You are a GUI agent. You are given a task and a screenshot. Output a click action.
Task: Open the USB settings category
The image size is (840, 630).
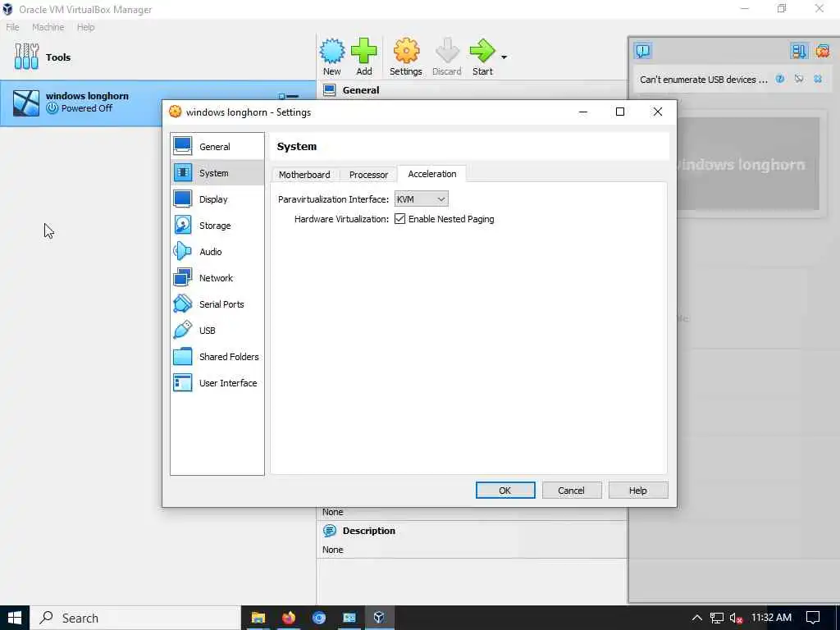(x=217, y=331)
